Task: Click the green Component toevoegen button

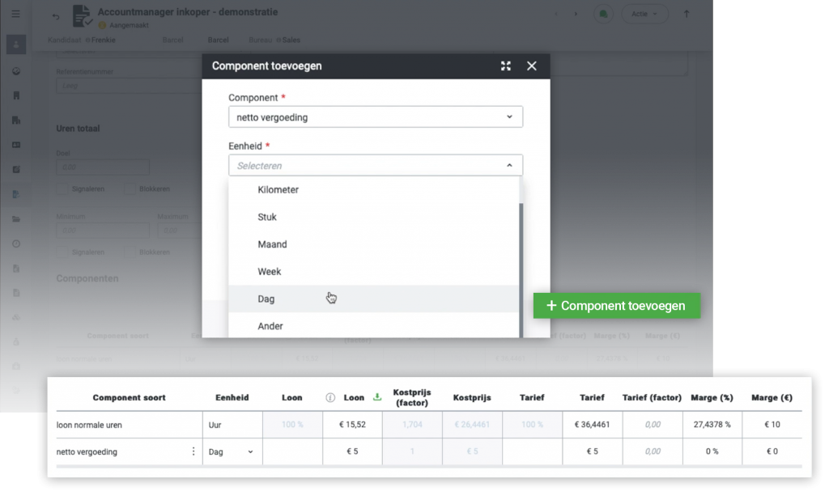Action: coord(616,306)
